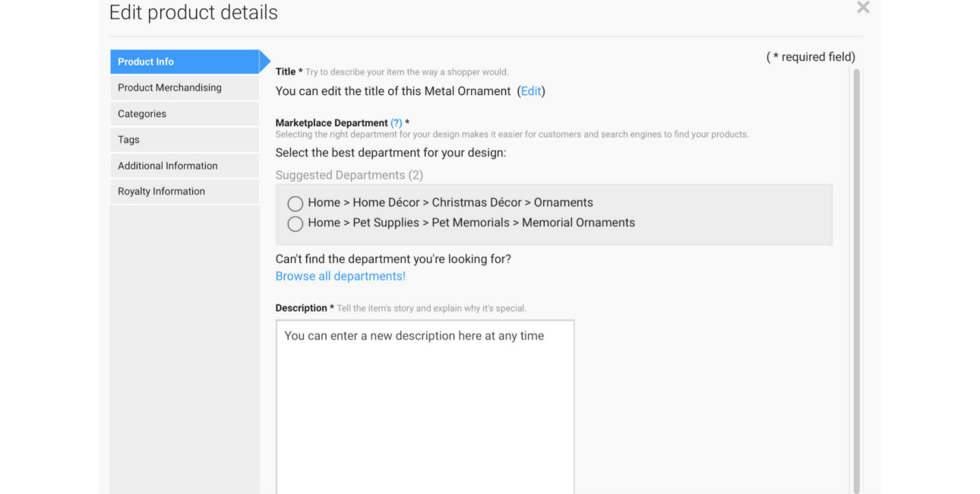Switch to Product Merchandising section
The height and width of the screenshot is (494, 980).
coord(185,87)
